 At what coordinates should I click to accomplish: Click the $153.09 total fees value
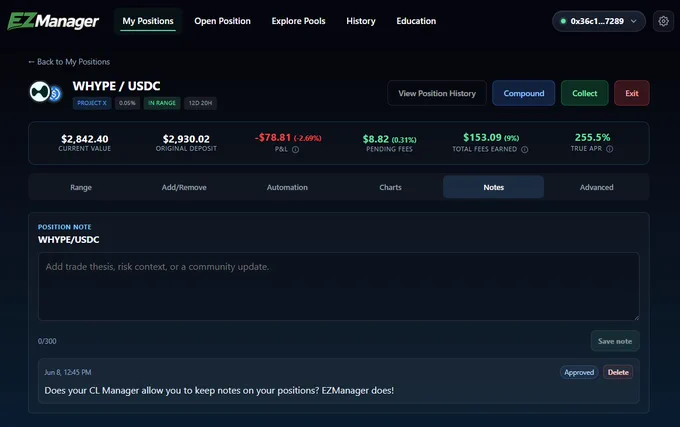[482, 137]
